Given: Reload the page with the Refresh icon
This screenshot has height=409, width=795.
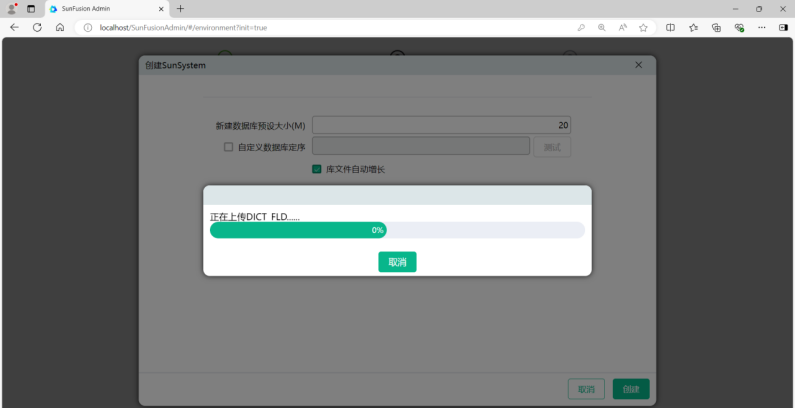Looking at the screenshot, I should click(x=37, y=28).
